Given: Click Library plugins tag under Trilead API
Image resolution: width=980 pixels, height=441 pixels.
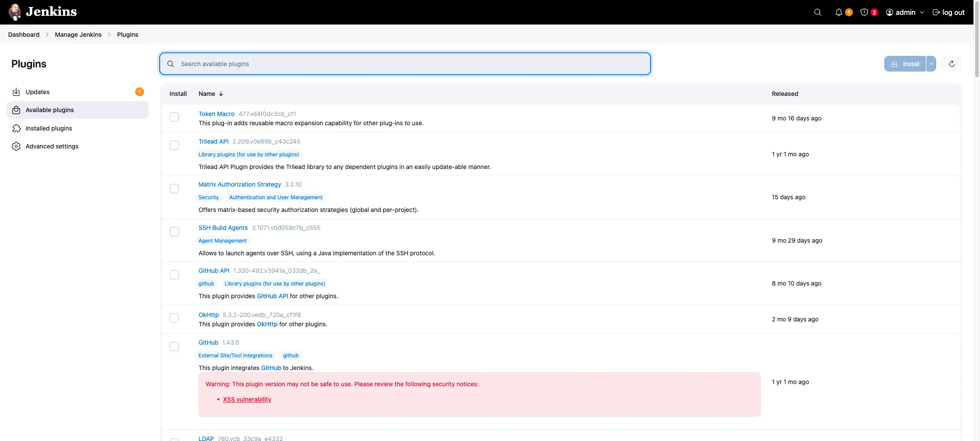Looking at the screenshot, I should pyautogui.click(x=248, y=155).
